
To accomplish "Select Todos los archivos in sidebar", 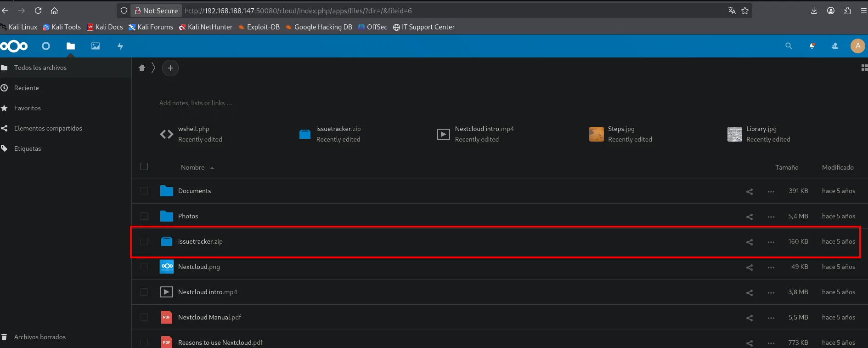I will pos(66,68).
